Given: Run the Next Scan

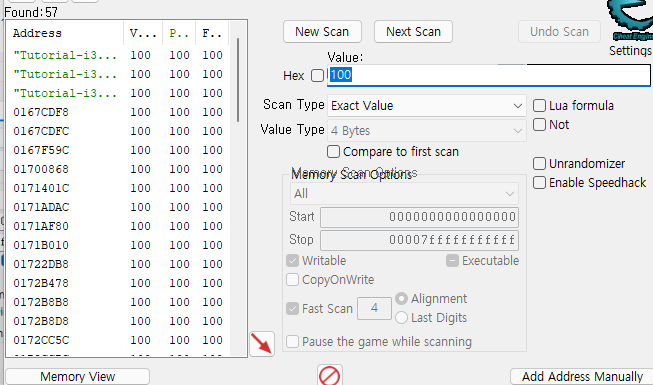Looking at the screenshot, I should pyautogui.click(x=413, y=32).
